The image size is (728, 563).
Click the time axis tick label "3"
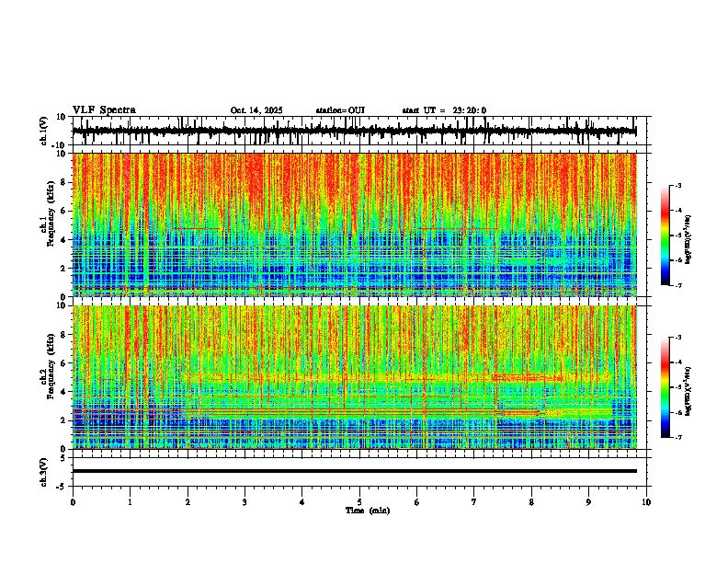(245, 502)
